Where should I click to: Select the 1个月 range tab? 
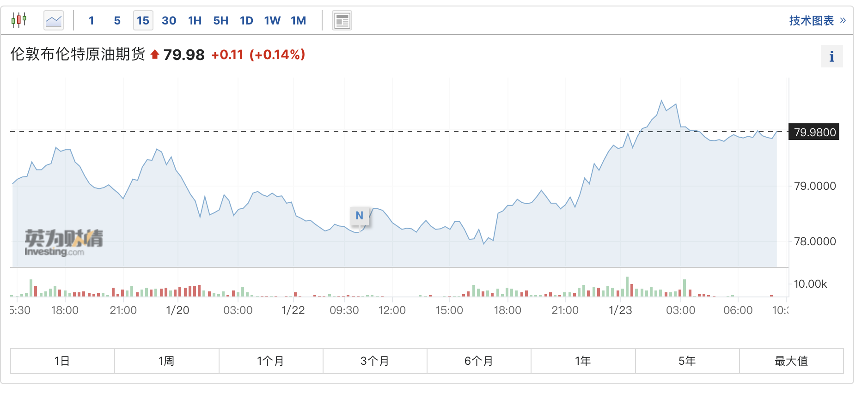point(270,361)
